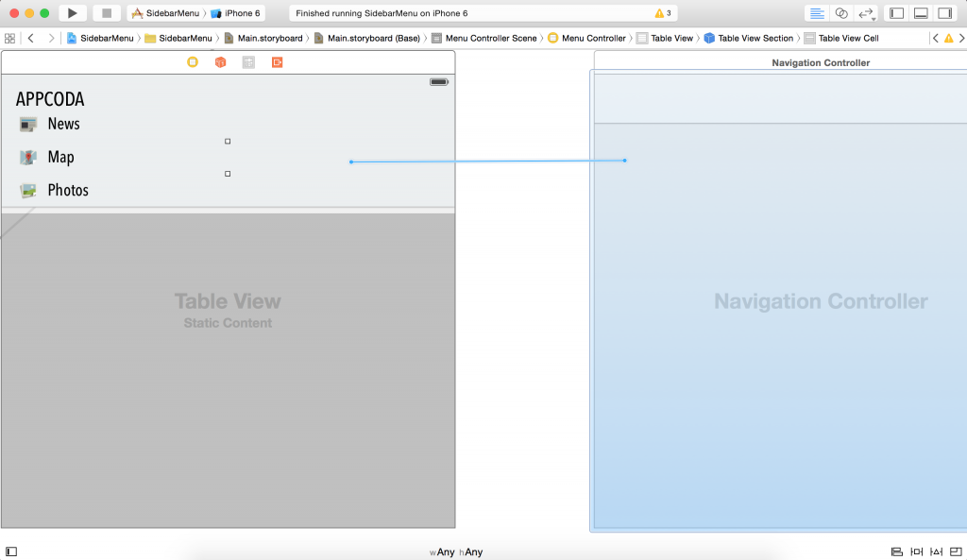Click the warning indicator showing 3 issues
Viewport: 967px width, 560px height.
tap(663, 13)
